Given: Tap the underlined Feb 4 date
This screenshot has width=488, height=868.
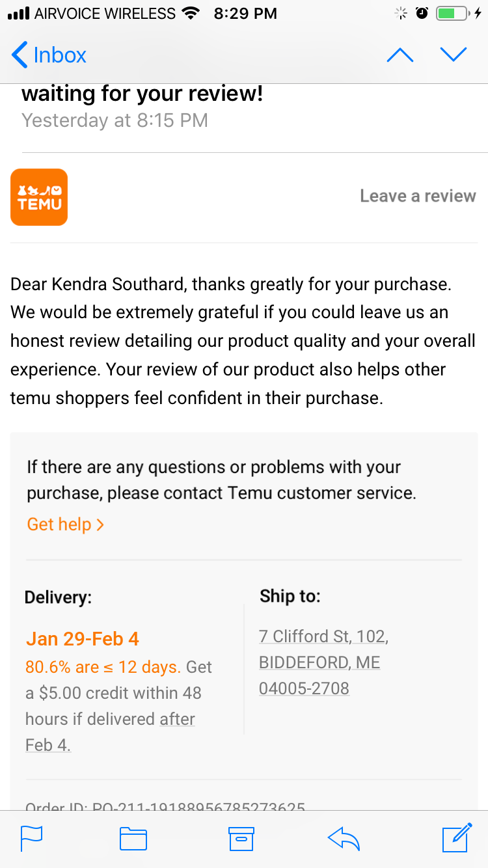Looking at the screenshot, I should click(x=47, y=745).
